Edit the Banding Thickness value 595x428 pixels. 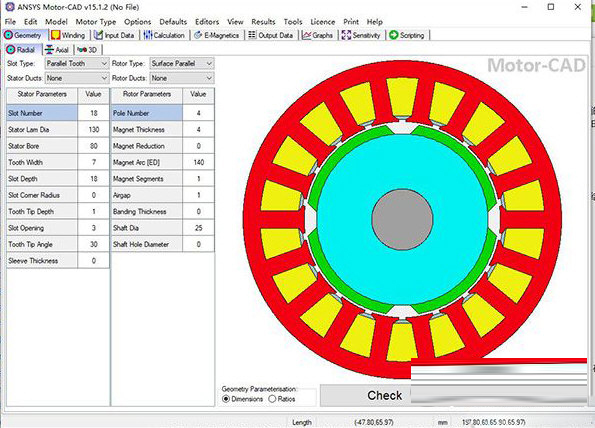pyautogui.click(x=198, y=211)
